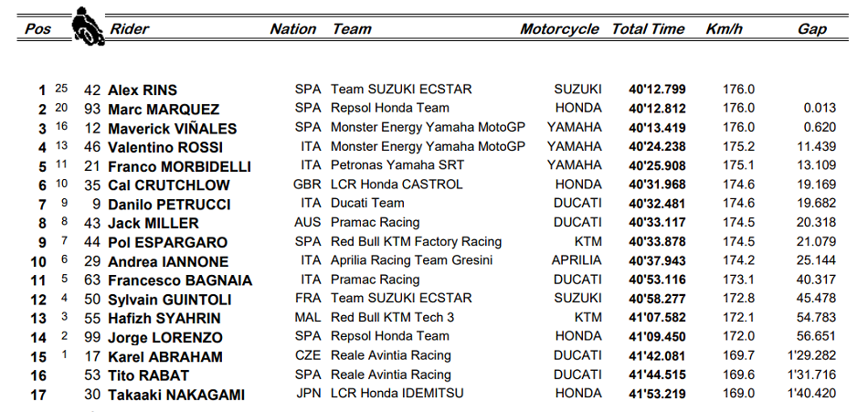Click APRILIA motorcycle entry
The image size is (868, 412).
point(577,260)
